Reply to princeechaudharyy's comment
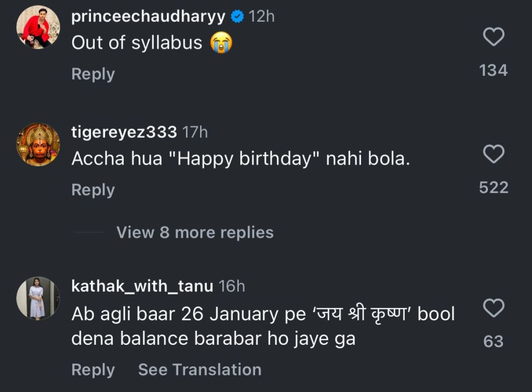 (93, 74)
